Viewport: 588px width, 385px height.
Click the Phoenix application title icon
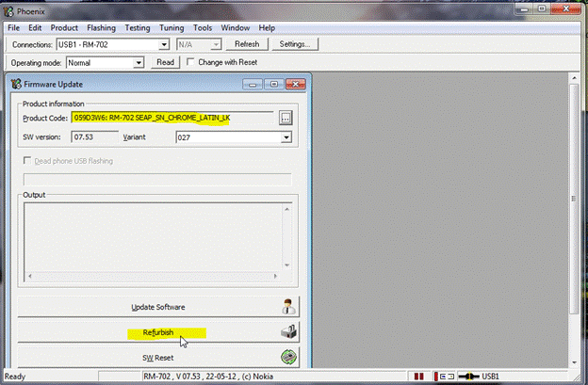[8, 11]
